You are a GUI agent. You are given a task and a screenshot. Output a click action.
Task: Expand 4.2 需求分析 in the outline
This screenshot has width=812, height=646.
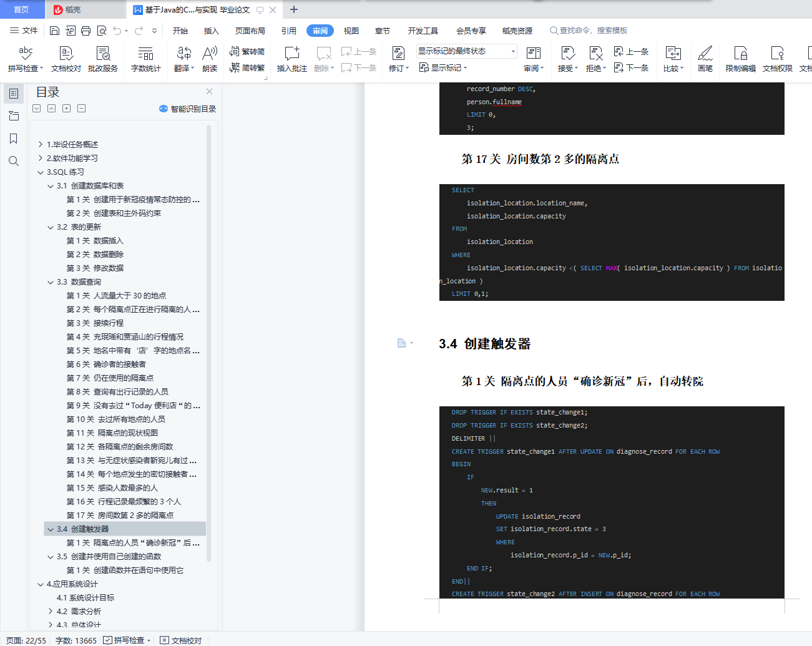tap(51, 612)
